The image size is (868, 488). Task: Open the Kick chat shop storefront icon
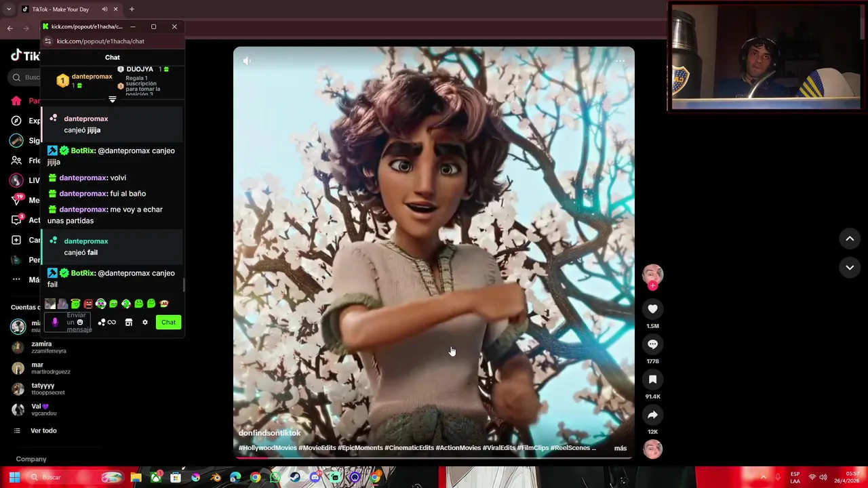tap(129, 322)
